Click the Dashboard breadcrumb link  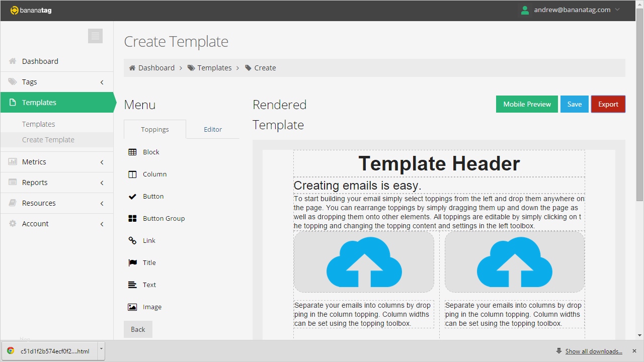156,68
